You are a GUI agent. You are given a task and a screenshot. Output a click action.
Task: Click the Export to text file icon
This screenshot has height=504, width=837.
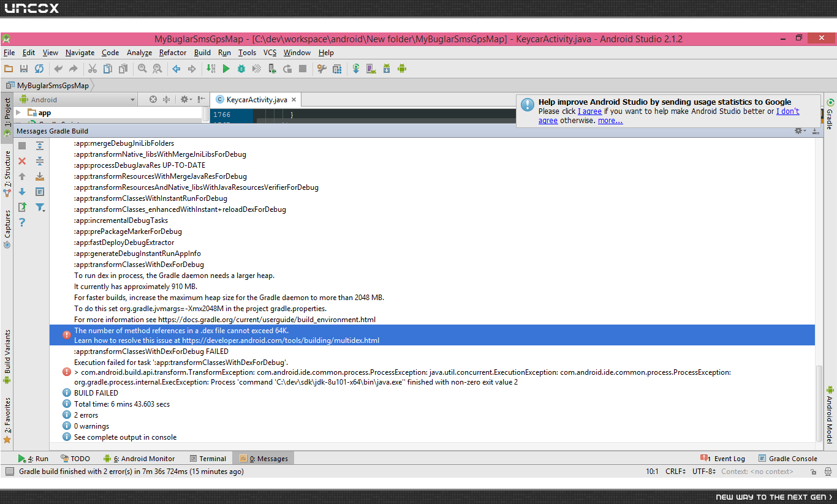pos(22,207)
